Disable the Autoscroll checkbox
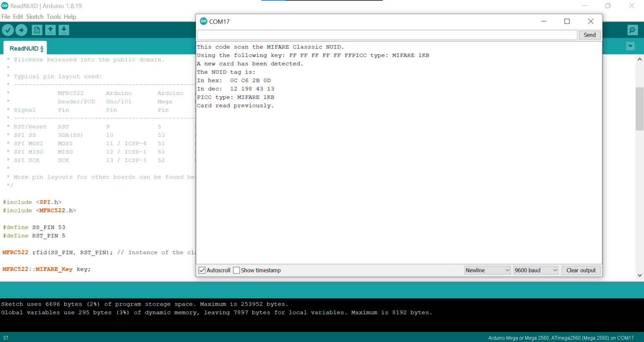The width and height of the screenshot is (644, 342). [x=202, y=270]
